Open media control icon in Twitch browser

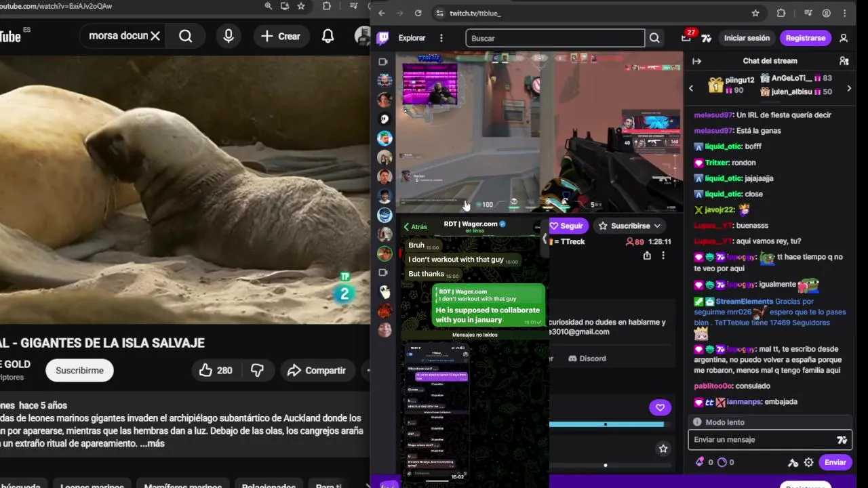point(808,13)
